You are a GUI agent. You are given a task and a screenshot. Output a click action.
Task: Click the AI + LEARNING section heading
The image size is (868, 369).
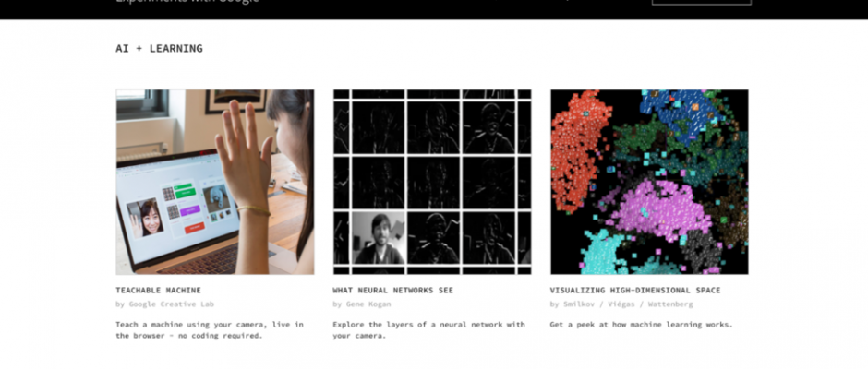[x=160, y=48]
